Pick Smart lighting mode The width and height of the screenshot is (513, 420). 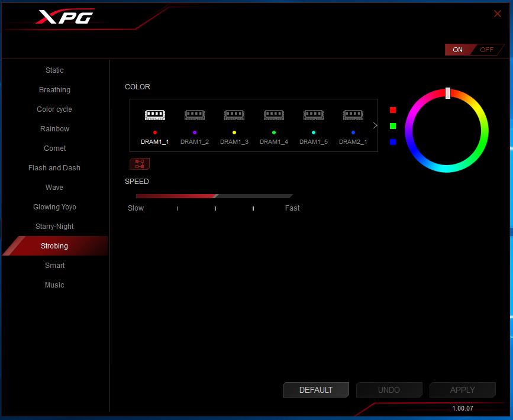pyautogui.click(x=54, y=265)
